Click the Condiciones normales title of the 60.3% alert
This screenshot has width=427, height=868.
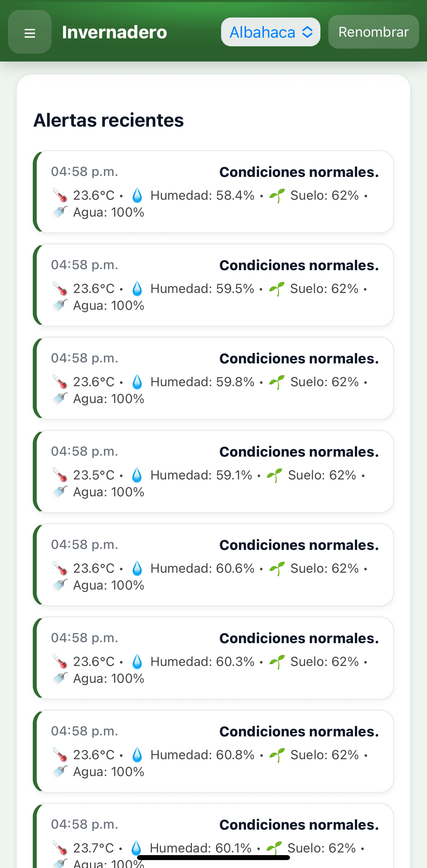click(x=299, y=638)
